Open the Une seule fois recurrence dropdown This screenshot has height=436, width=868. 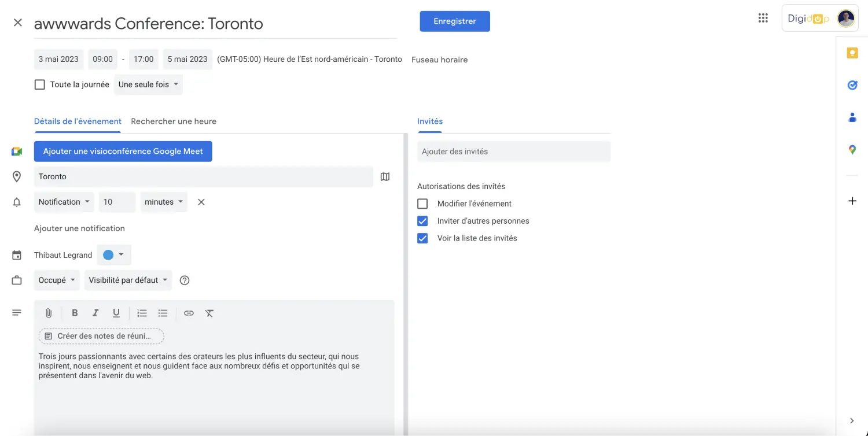click(x=148, y=84)
